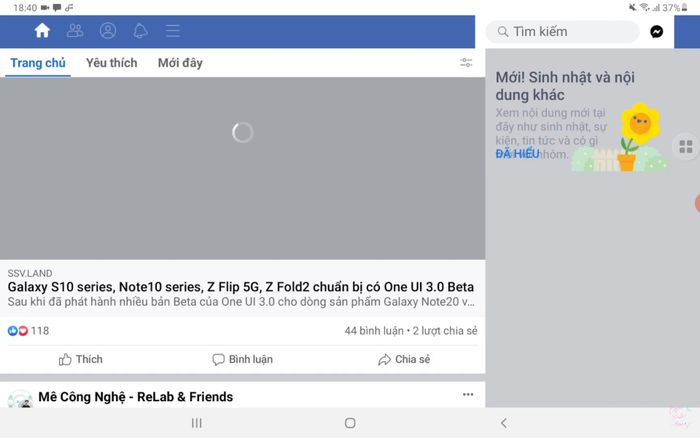The height and width of the screenshot is (438, 700).
Task: Open the Notifications bell icon
Action: click(140, 31)
